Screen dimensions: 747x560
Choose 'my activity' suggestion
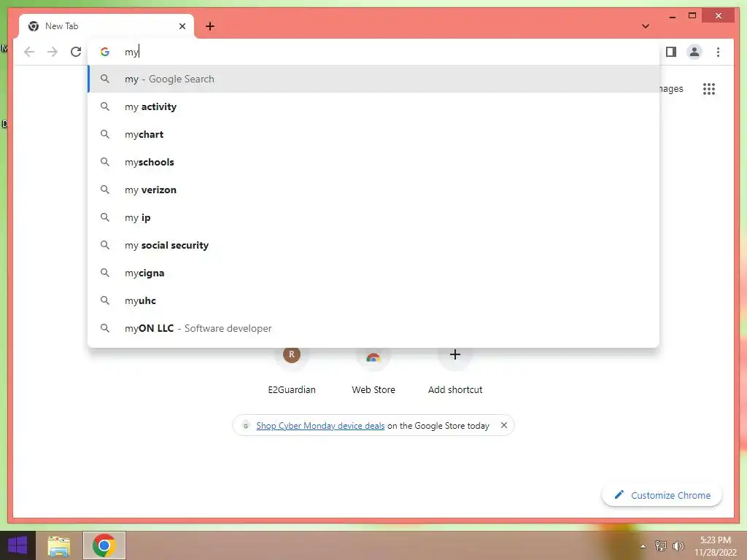(x=373, y=106)
